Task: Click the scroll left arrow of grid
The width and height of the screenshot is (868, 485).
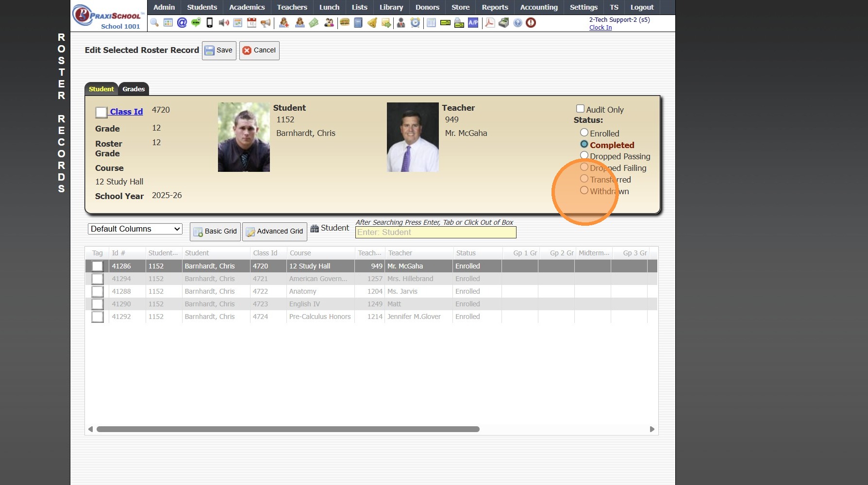Action: coord(90,429)
